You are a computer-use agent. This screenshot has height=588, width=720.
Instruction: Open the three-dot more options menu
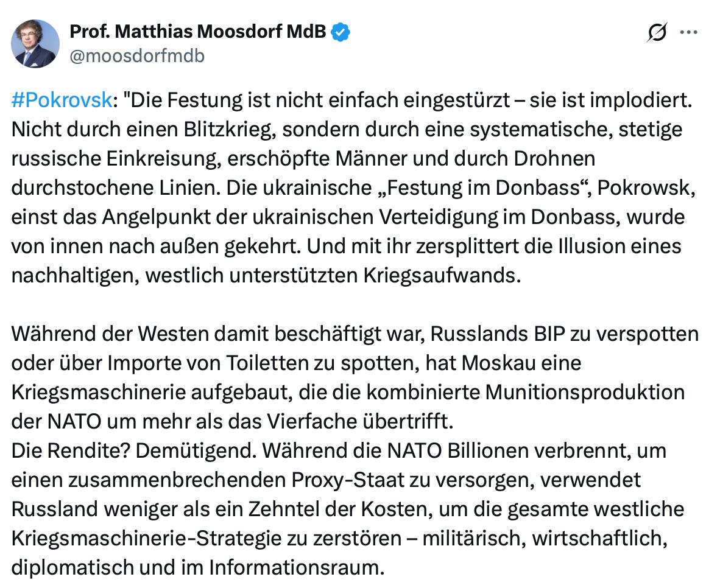tap(688, 32)
